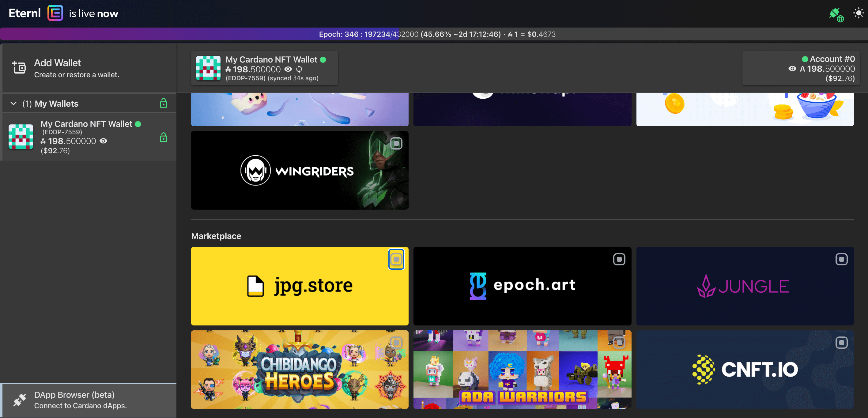
Task: Click the square icon on CNFT.IO tile
Action: [x=841, y=343]
